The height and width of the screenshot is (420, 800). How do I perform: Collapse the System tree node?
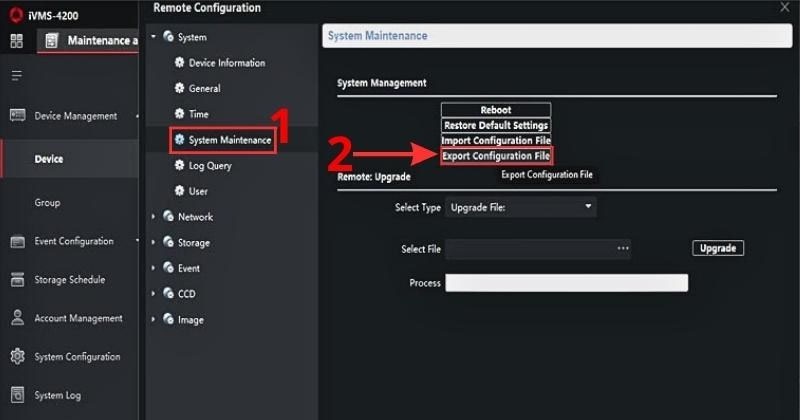153,37
